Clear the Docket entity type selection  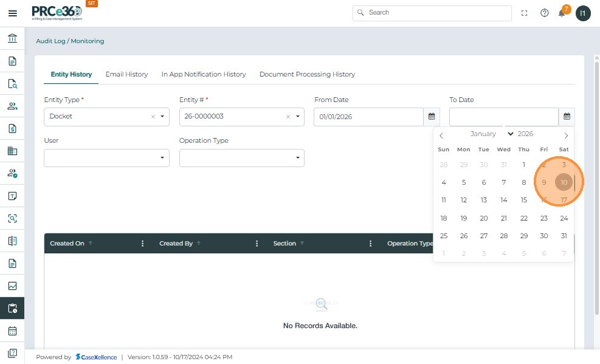click(x=153, y=117)
